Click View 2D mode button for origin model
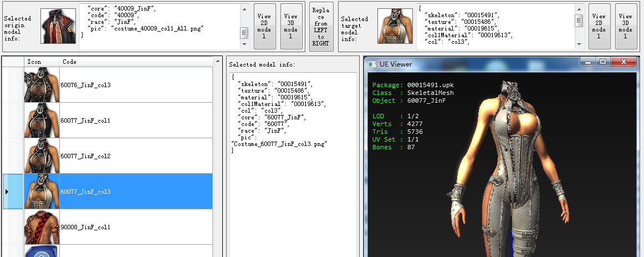 [264, 26]
